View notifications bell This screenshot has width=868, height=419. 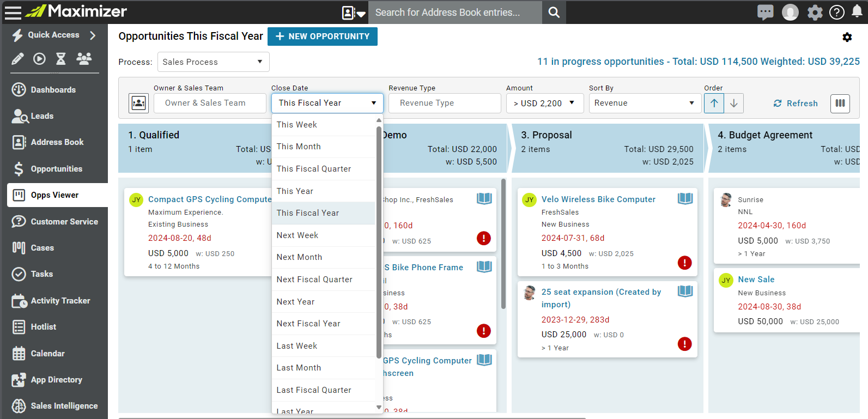pos(857,12)
